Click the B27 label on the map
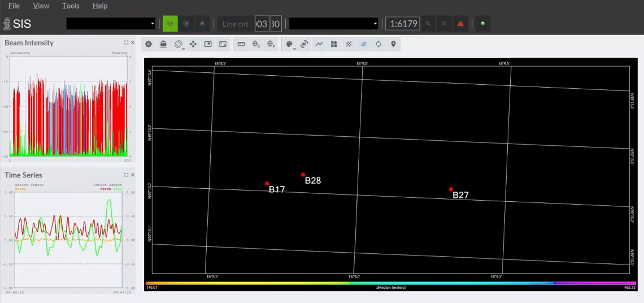The width and height of the screenshot is (644, 303). (x=461, y=195)
